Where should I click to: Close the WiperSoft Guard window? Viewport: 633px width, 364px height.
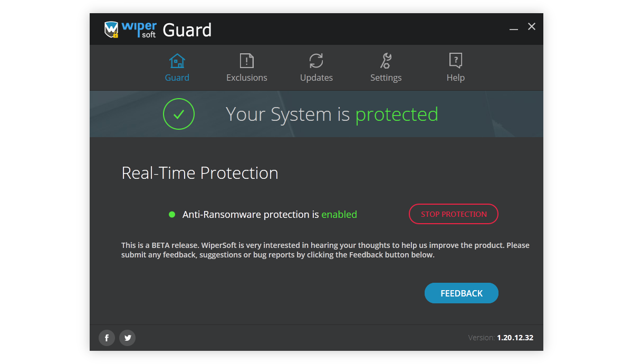(532, 26)
